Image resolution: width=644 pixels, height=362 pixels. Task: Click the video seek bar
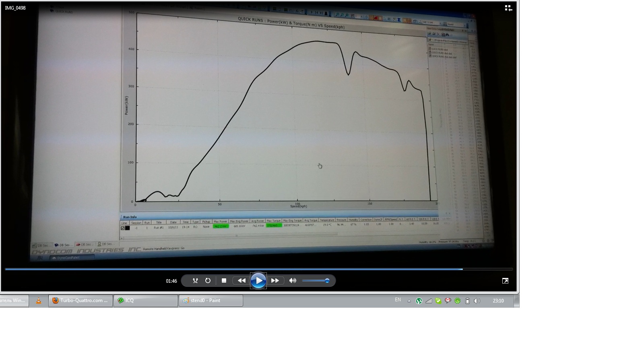(259, 269)
